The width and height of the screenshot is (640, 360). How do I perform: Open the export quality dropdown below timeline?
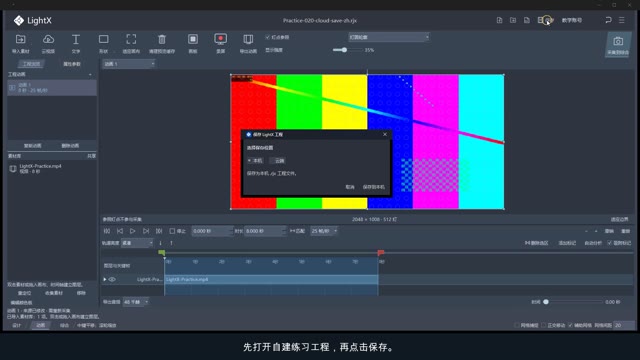[x=136, y=302]
